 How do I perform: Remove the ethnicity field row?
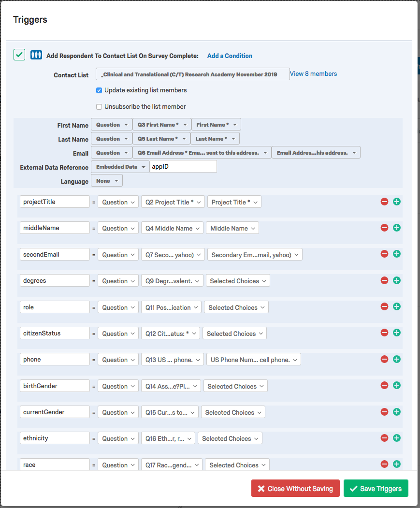tap(384, 438)
